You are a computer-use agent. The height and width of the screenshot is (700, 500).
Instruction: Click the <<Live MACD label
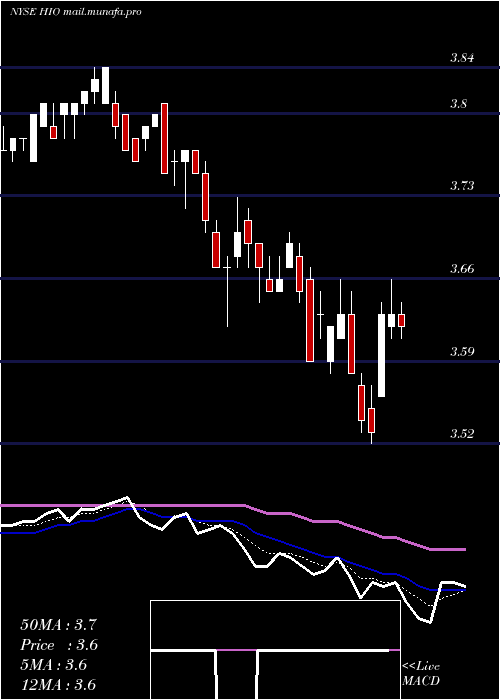click(x=421, y=674)
